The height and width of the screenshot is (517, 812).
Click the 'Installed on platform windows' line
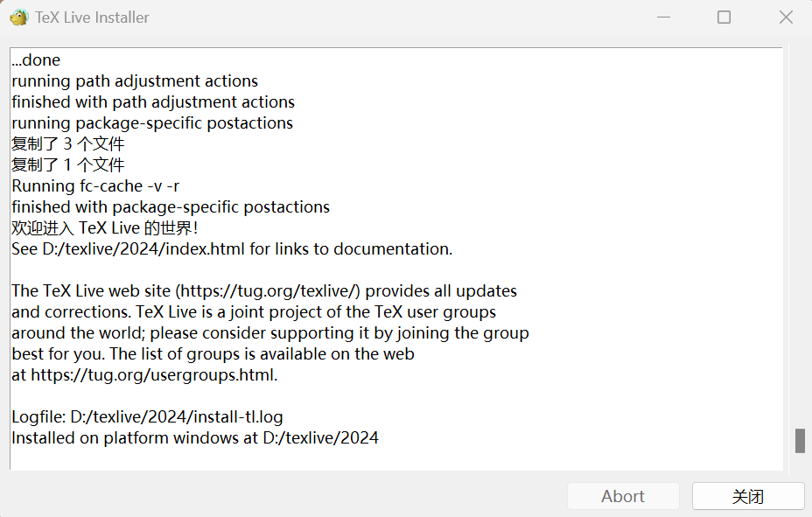[194, 438]
